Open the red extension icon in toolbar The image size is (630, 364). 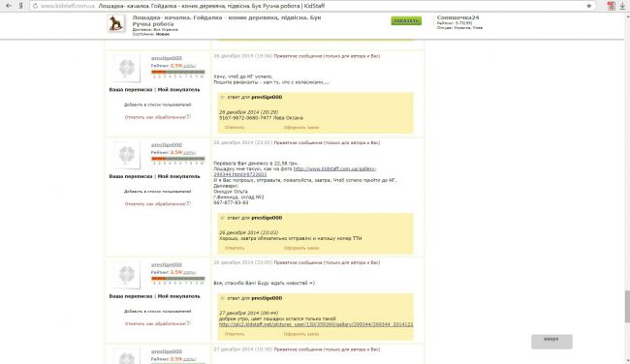(611, 6)
